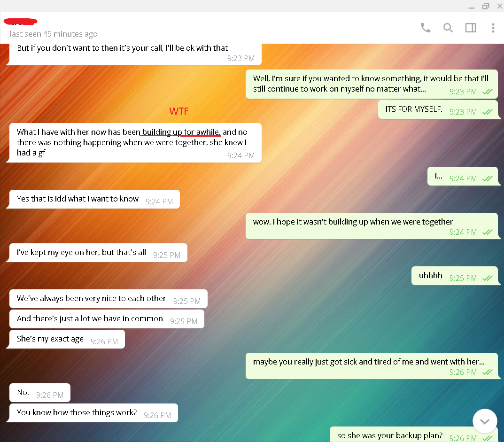The width and height of the screenshot is (504, 442).
Task: Click the 'She's my exact age' message
Action: click(67, 339)
